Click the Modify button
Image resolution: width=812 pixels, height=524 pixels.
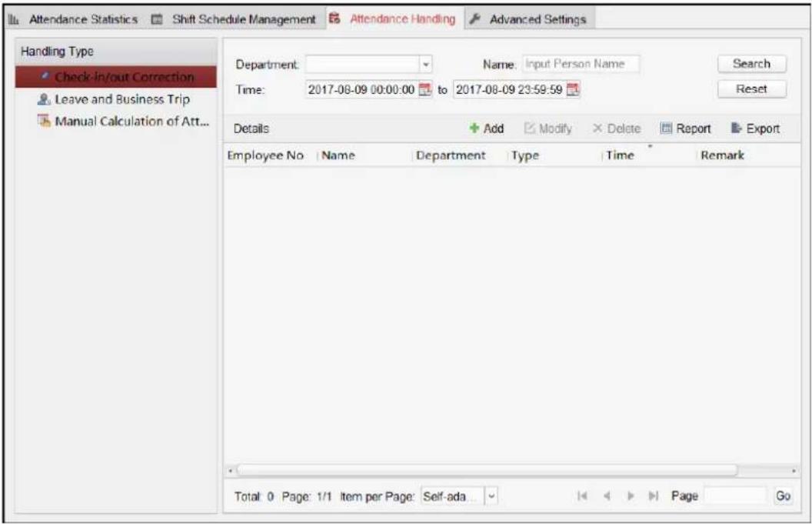[x=548, y=128]
